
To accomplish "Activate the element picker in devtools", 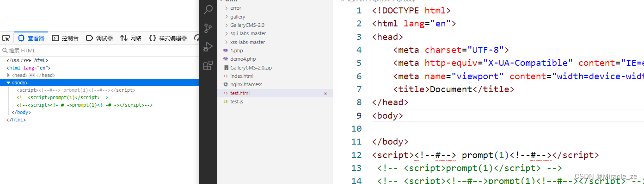I will 6,38.
